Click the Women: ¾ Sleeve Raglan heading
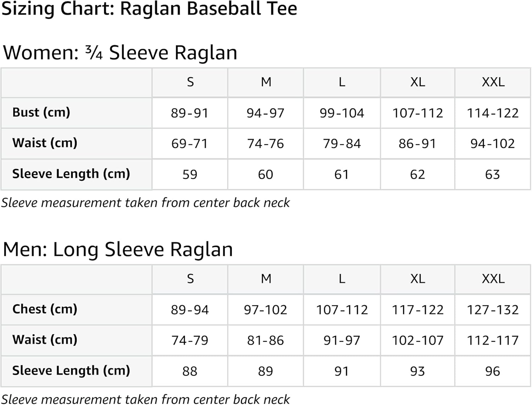 (x=120, y=53)
